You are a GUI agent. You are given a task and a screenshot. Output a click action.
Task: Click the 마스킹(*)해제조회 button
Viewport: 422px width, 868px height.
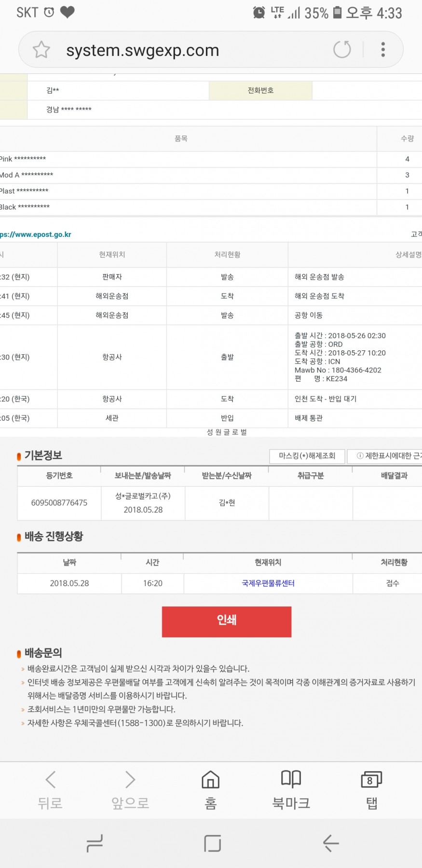click(x=307, y=456)
